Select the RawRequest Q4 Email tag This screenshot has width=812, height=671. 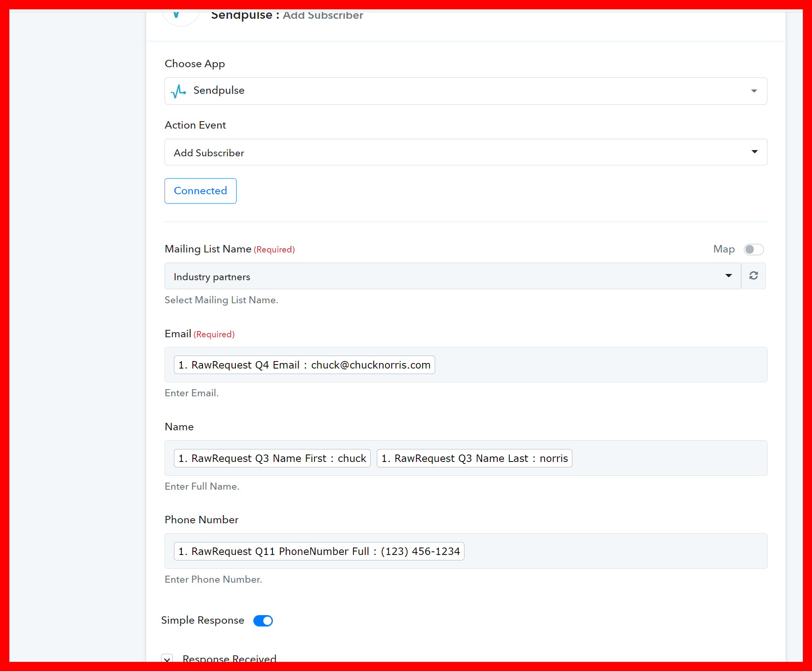click(x=304, y=365)
